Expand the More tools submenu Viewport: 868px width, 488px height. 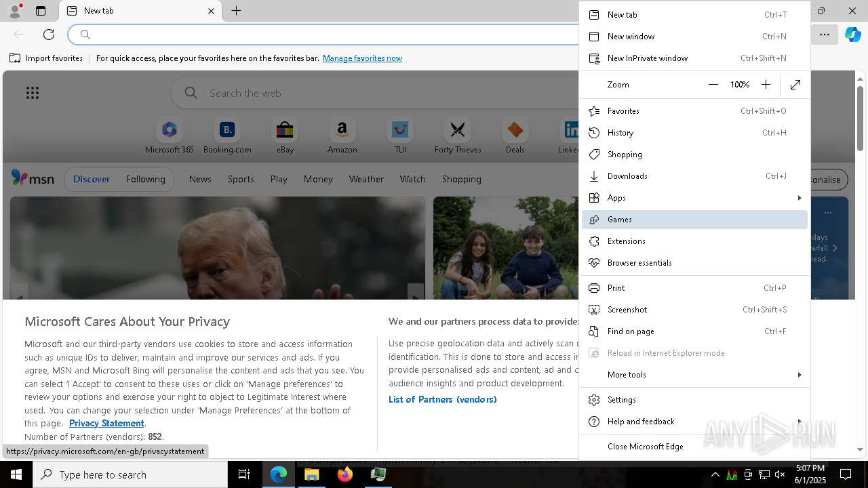tap(694, 375)
